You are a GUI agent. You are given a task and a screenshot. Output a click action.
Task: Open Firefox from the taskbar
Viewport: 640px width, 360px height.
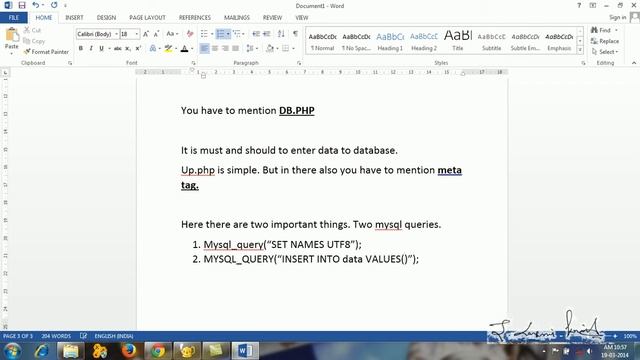[129, 350]
